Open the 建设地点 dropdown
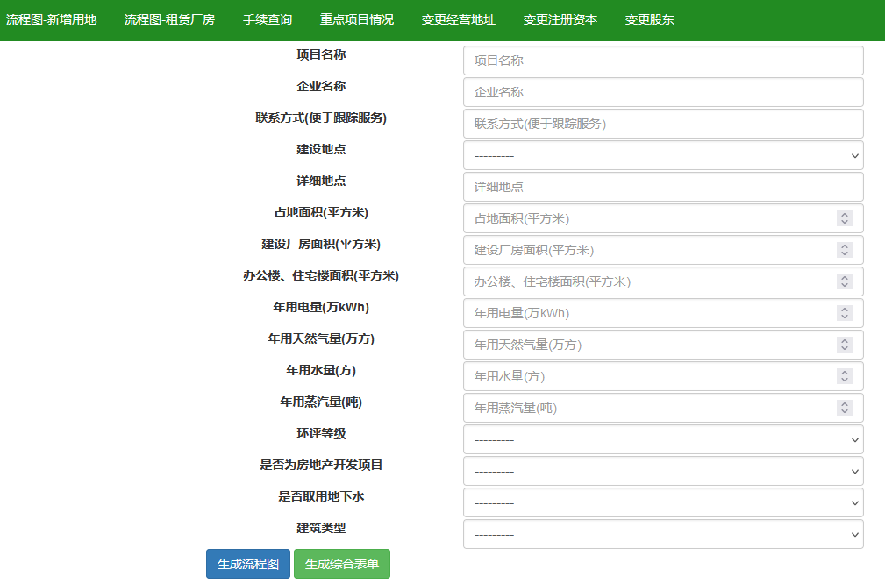Image resolution: width=886 pixels, height=585 pixels. pos(663,155)
